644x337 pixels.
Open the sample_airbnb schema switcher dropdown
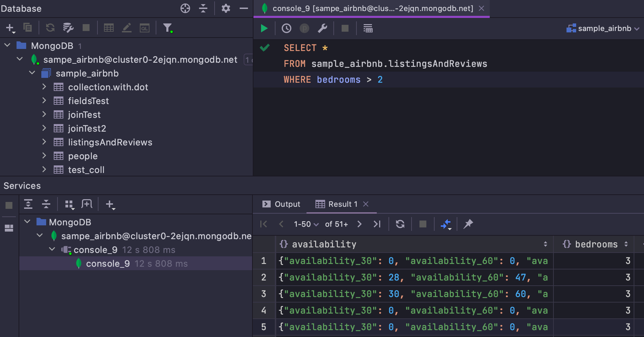click(x=603, y=28)
